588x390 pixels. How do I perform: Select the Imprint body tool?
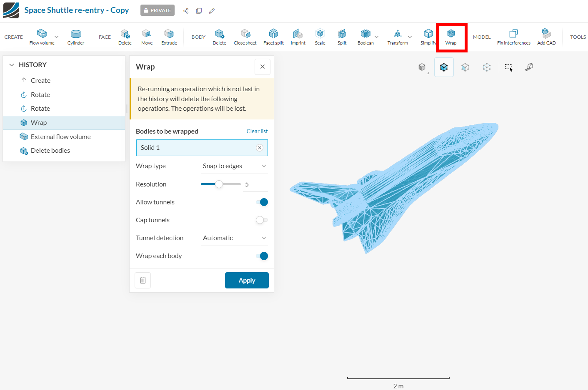[298, 37]
